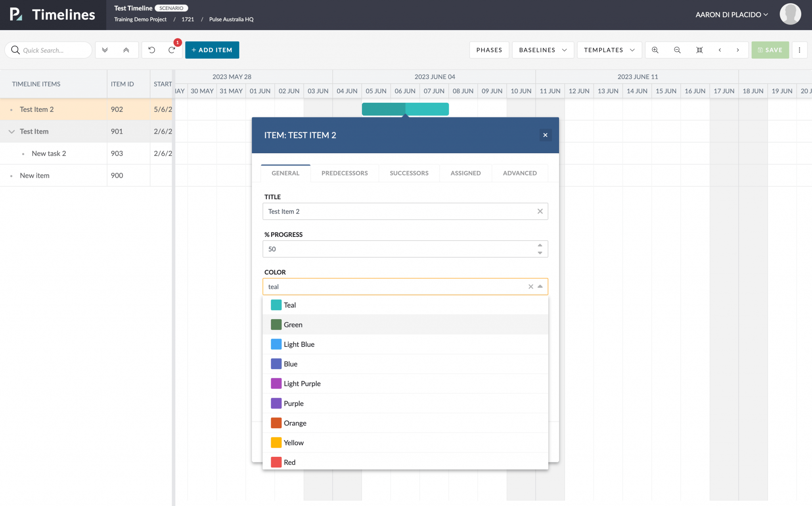The width and height of the screenshot is (812, 506).
Task: Click the zoom in icon
Action: 655,50
